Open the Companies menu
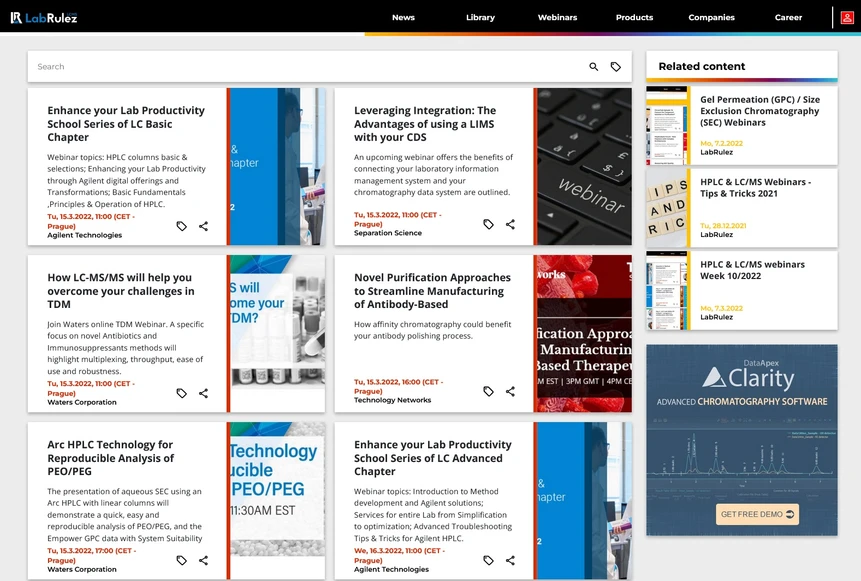861x581 pixels. 711,18
